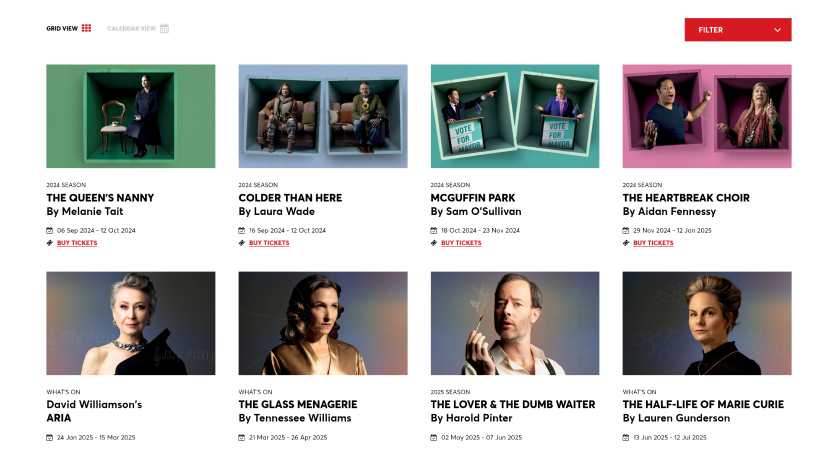Open The Lover & The Dumb Waiter title
The image size is (838, 471).
click(513, 405)
